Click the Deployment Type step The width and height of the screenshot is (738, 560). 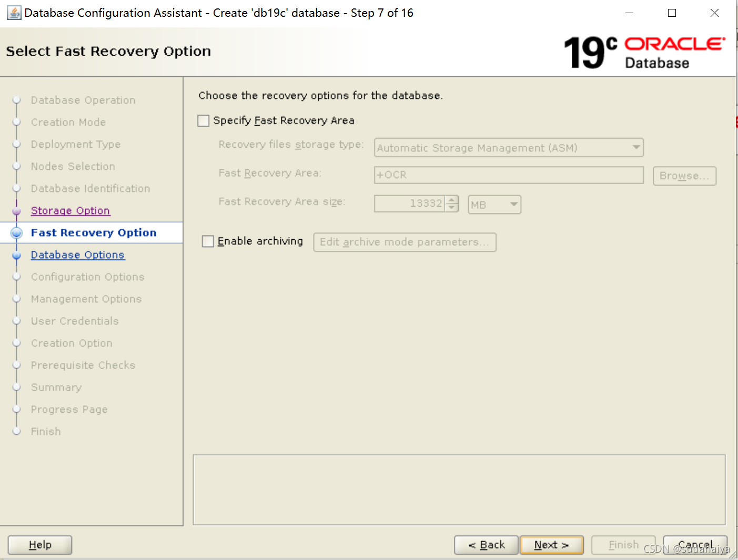[76, 144]
